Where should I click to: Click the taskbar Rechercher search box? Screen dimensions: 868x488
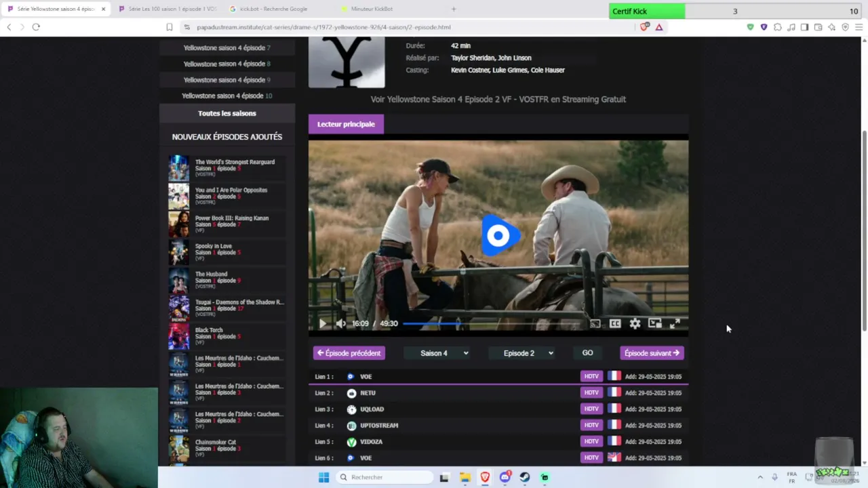pyautogui.click(x=384, y=477)
